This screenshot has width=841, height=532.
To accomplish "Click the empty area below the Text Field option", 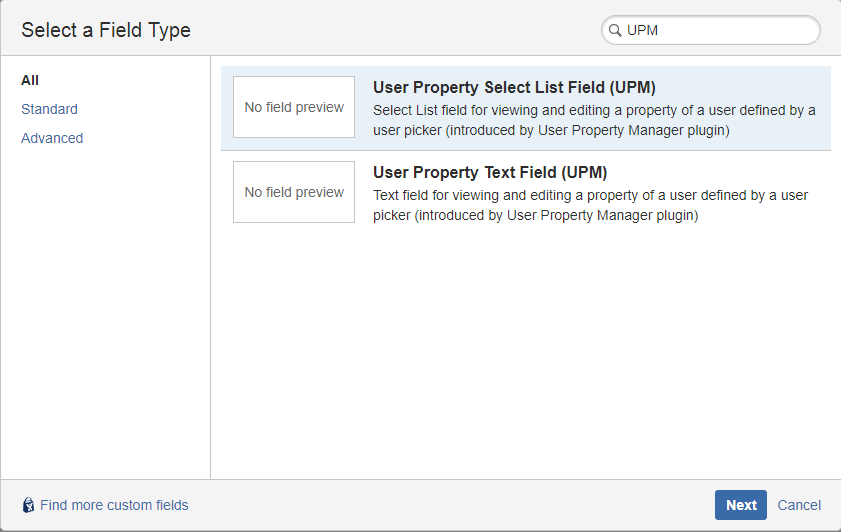I will (x=525, y=350).
